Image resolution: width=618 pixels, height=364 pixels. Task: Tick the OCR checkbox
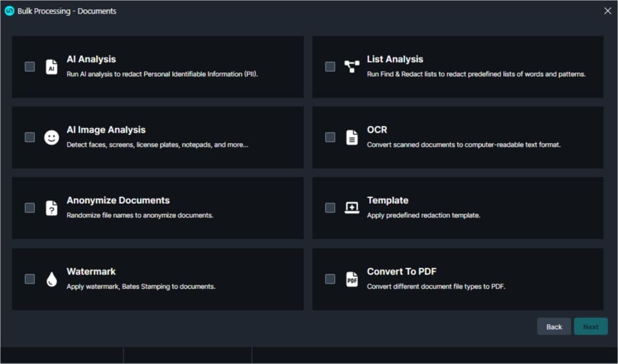(330, 137)
